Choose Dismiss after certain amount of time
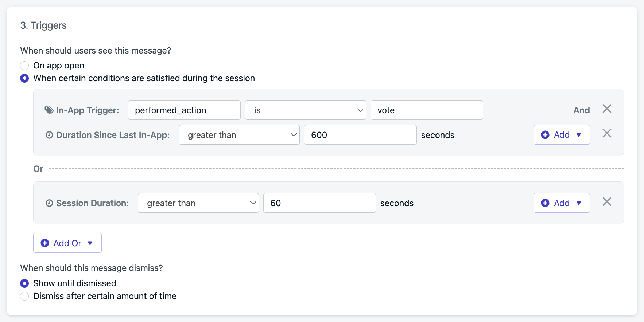 [24, 296]
